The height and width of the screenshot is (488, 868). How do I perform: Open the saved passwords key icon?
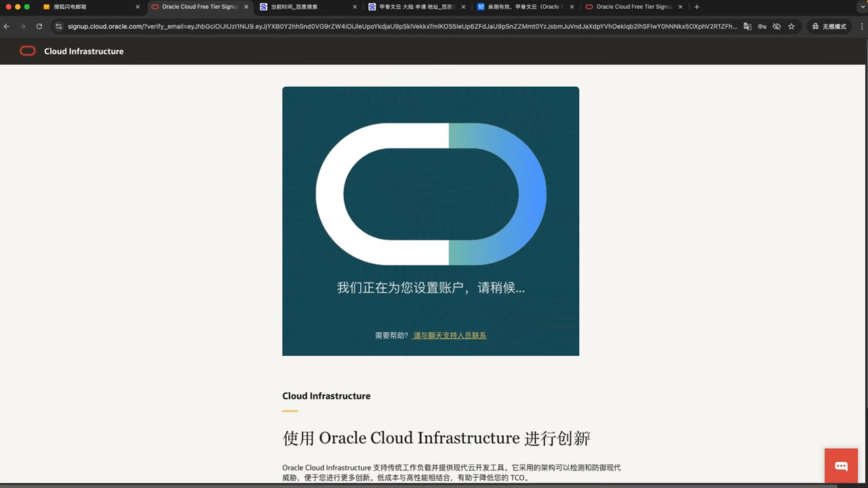(x=762, y=26)
